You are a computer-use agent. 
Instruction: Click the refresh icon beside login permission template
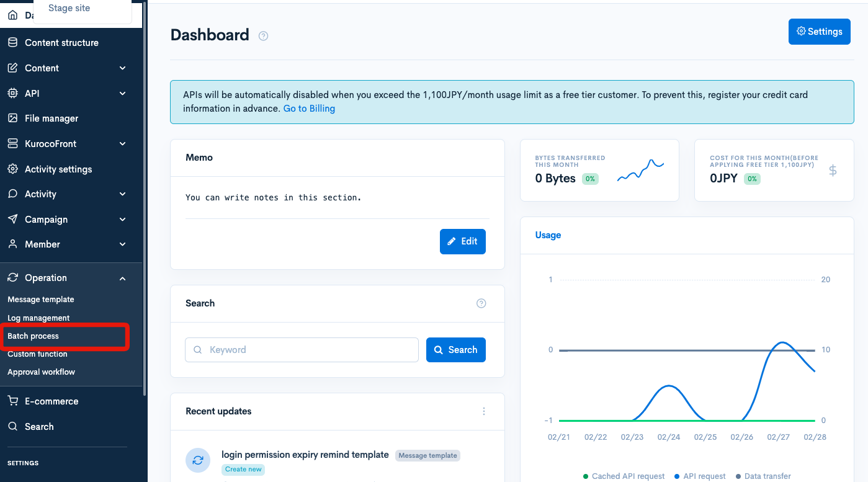[198, 460]
